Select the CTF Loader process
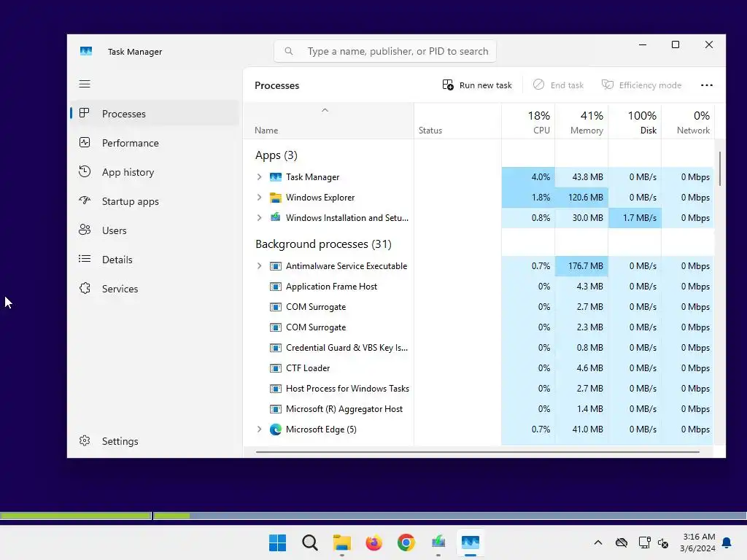 tap(479, 368)
